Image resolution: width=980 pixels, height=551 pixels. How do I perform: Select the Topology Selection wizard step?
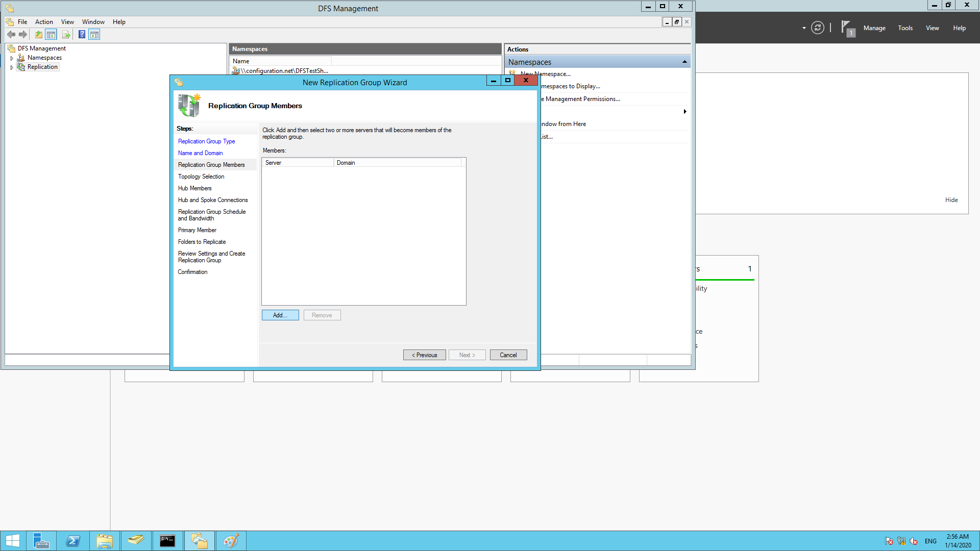(x=201, y=176)
